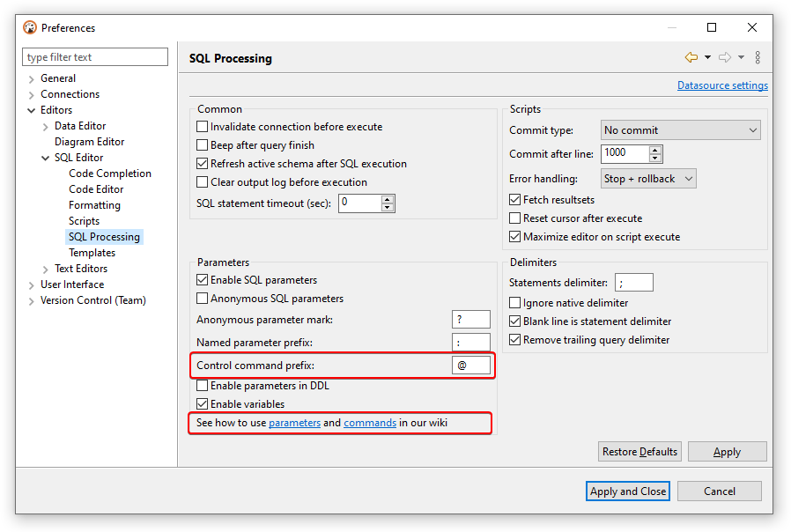
Task: Check Reset cursor after execute
Action: [514, 218]
